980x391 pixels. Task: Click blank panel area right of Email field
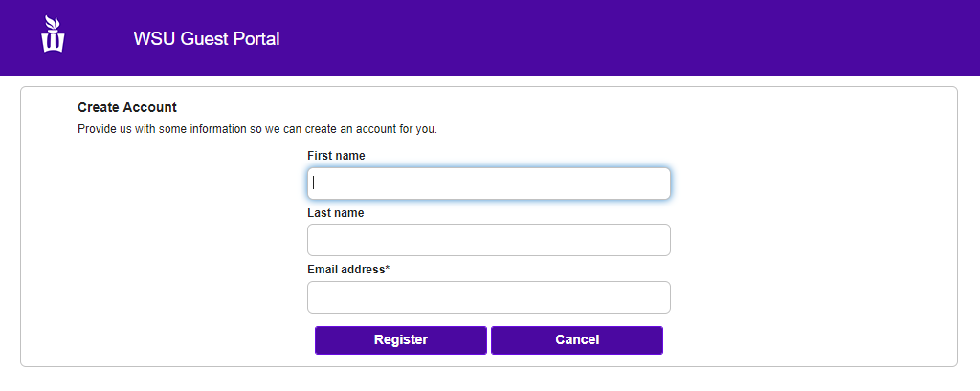[813, 297]
